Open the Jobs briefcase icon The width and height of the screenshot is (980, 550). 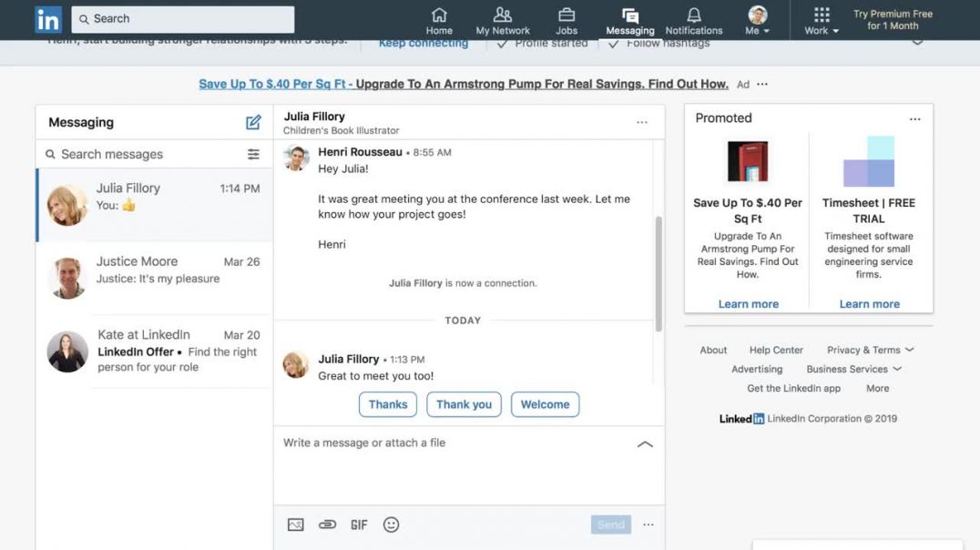(x=567, y=21)
